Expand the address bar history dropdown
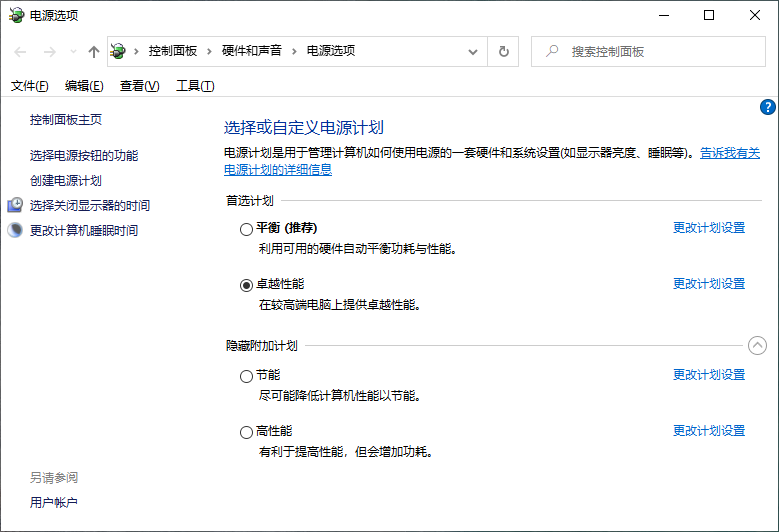This screenshot has width=779, height=532. 473,52
